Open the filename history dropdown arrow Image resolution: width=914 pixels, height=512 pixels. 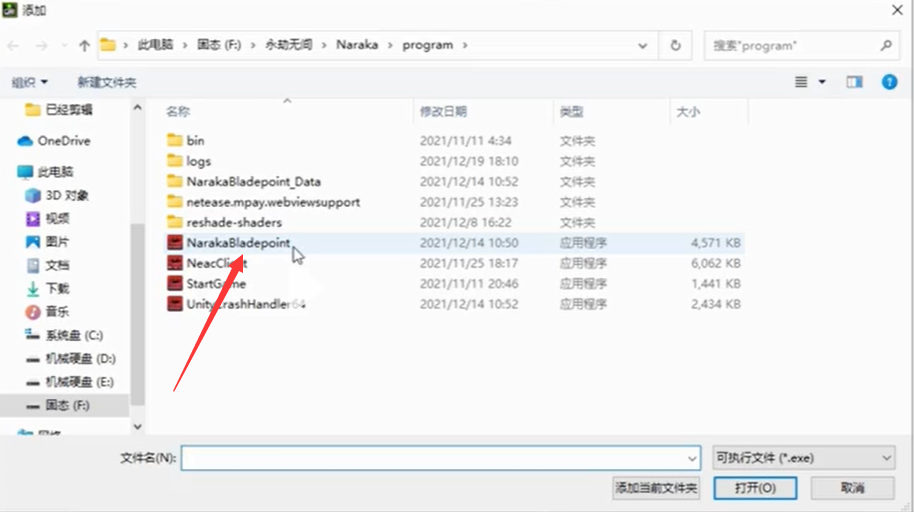tap(692, 458)
